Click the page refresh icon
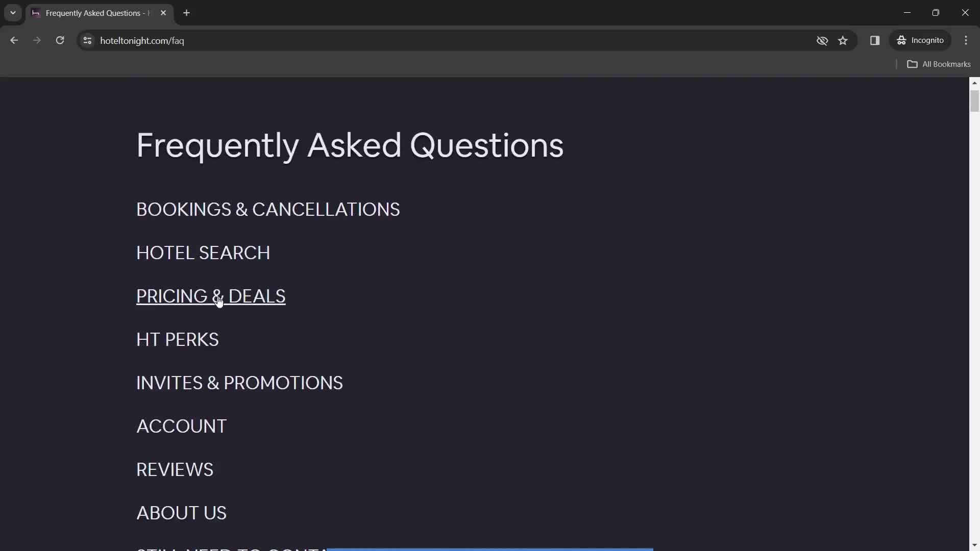The height and width of the screenshot is (551, 980). (60, 40)
